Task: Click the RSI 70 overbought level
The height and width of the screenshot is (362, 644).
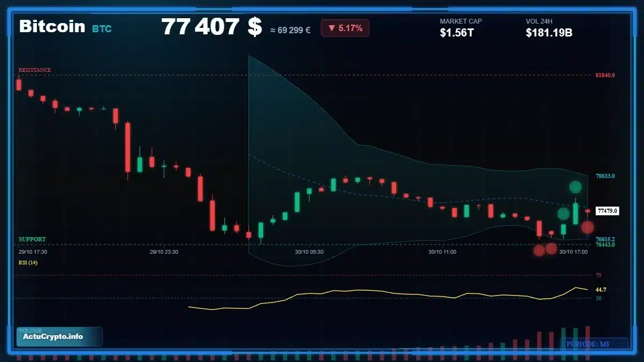Action: click(x=598, y=275)
